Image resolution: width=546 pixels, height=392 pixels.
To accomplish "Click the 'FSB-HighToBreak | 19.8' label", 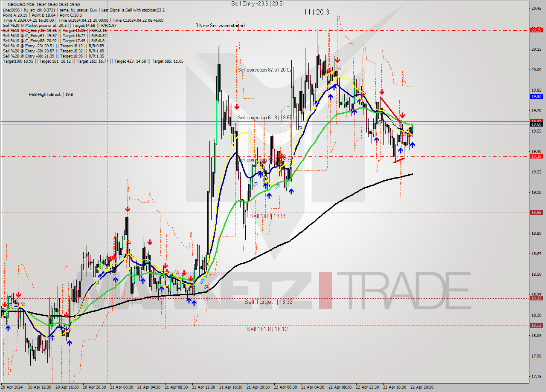I will pyautogui.click(x=51, y=94).
